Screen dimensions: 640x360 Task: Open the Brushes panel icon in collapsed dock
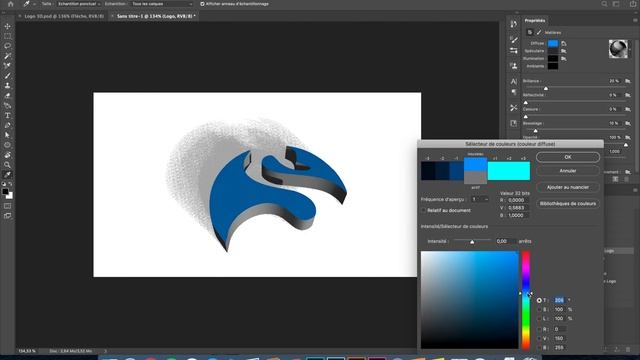click(513, 40)
